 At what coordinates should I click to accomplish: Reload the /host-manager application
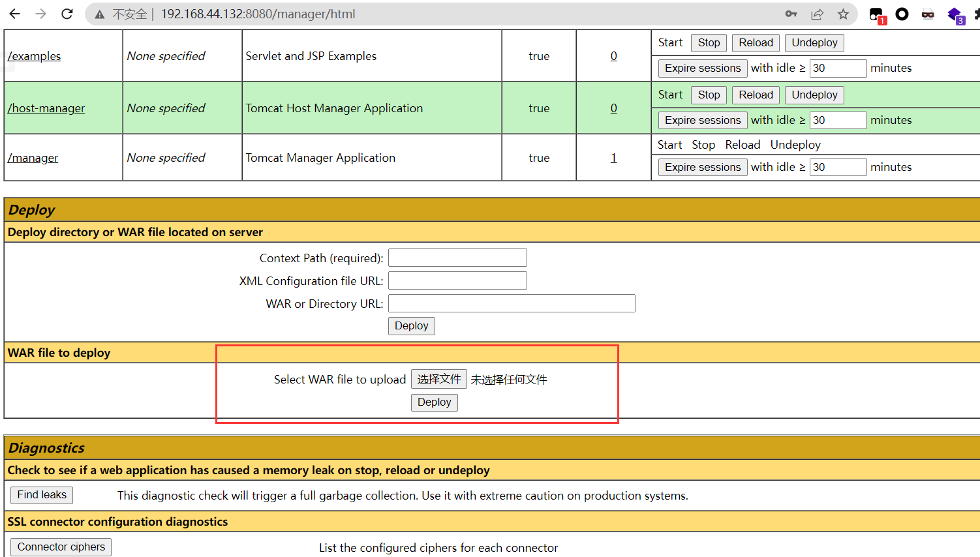click(756, 95)
